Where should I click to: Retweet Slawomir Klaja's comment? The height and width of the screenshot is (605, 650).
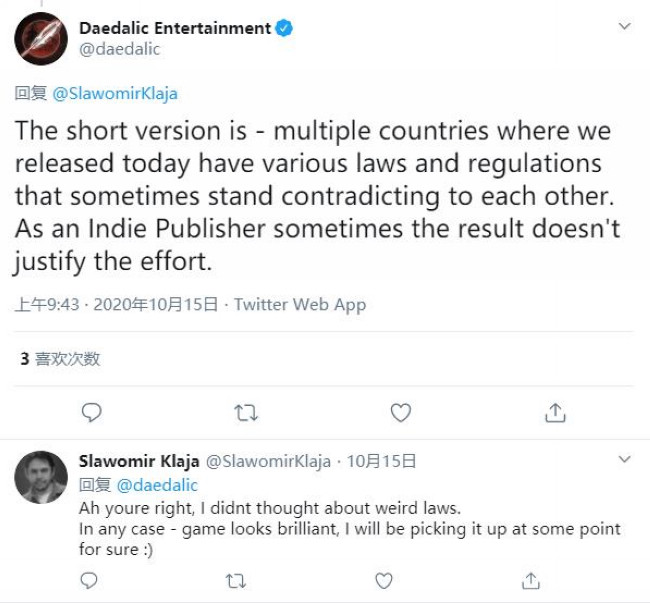(236, 580)
